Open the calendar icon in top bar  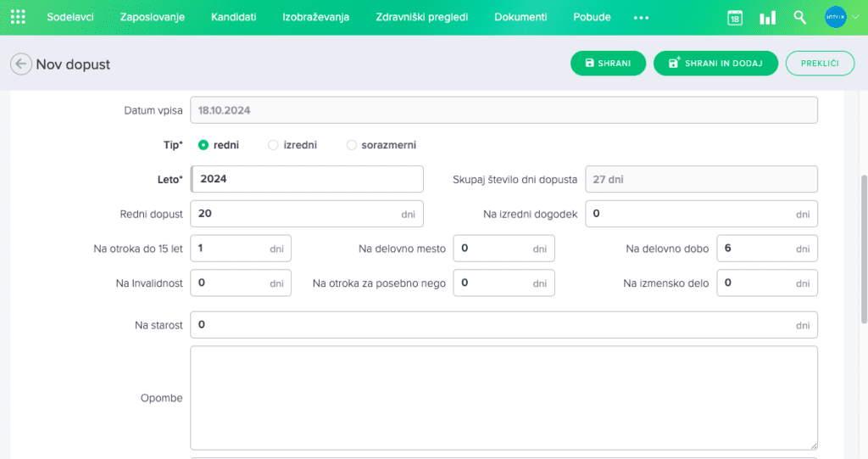tap(735, 18)
